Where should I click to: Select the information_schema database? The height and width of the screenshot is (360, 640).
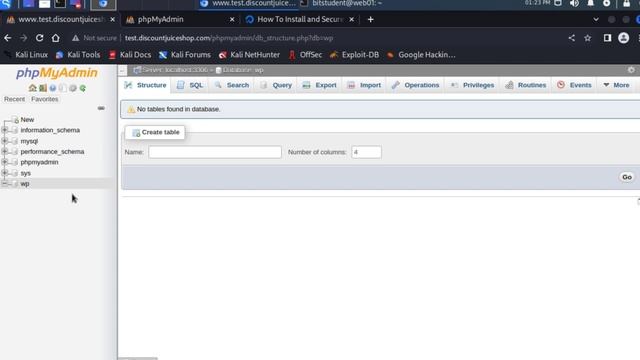click(50, 130)
